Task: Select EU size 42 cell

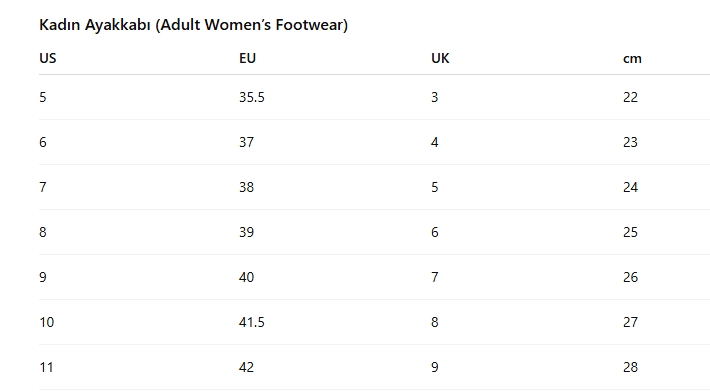Action: 246,367
